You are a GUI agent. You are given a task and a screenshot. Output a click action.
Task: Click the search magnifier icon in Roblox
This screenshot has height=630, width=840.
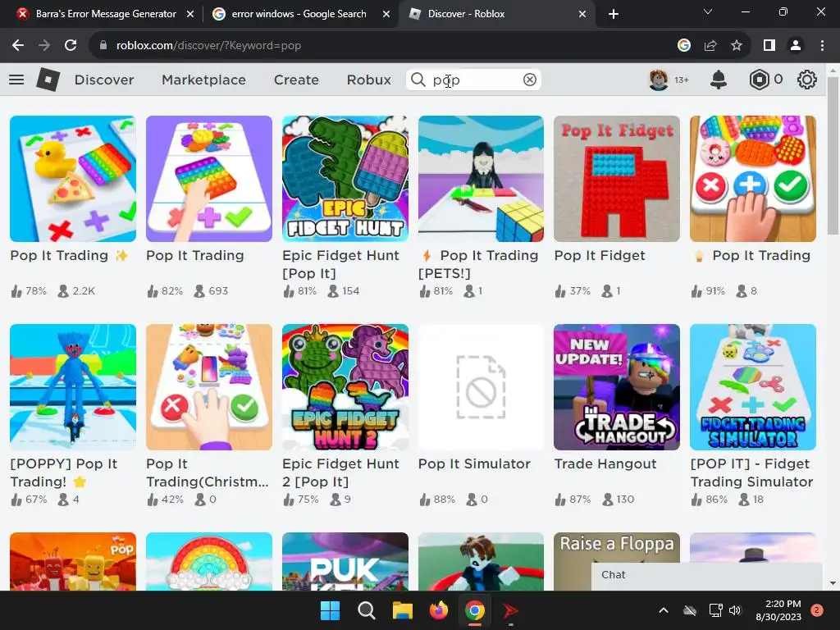tap(418, 80)
